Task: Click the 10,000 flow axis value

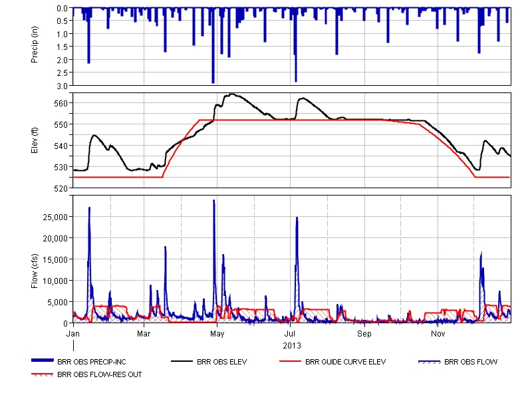Action: 55,281
